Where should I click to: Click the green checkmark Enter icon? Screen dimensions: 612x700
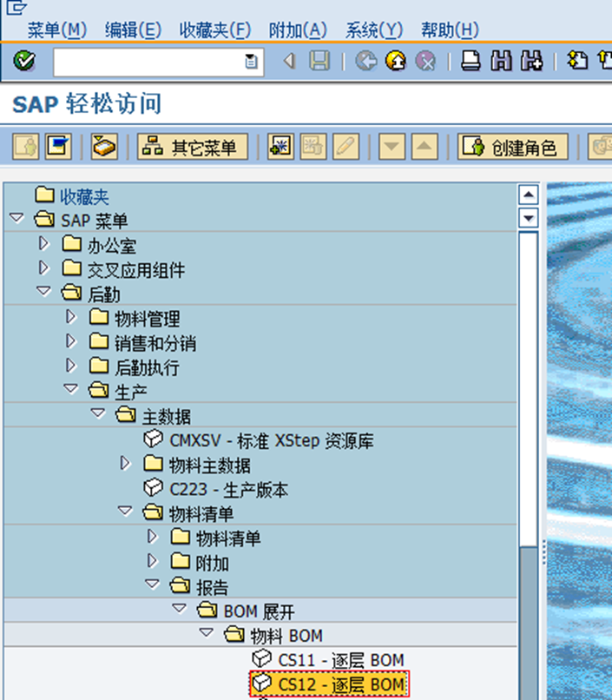[x=24, y=61]
